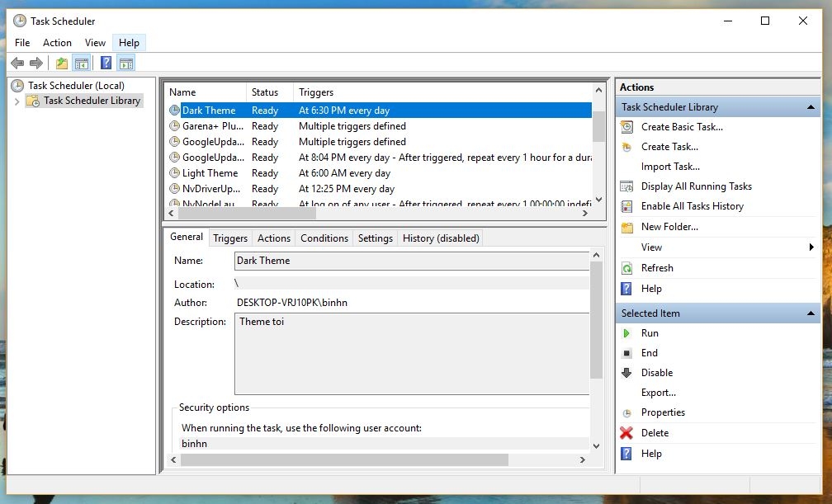Click the Back arrow toolbar icon
The image size is (832, 504).
17,63
